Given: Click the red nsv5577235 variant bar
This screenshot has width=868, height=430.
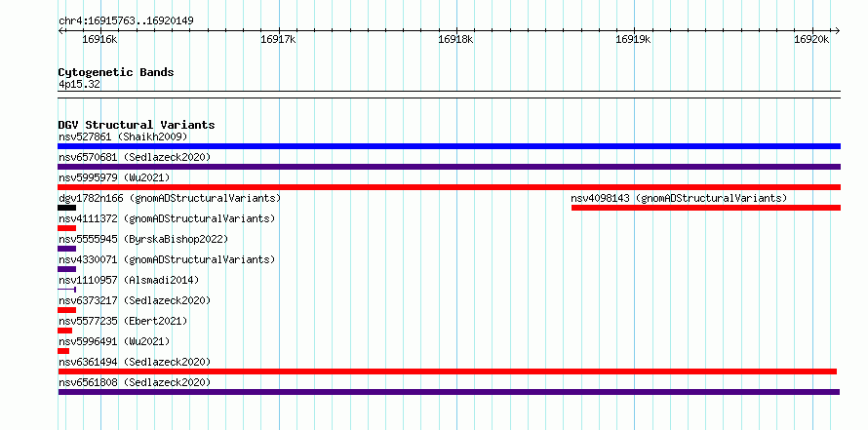Looking at the screenshot, I should (64, 331).
